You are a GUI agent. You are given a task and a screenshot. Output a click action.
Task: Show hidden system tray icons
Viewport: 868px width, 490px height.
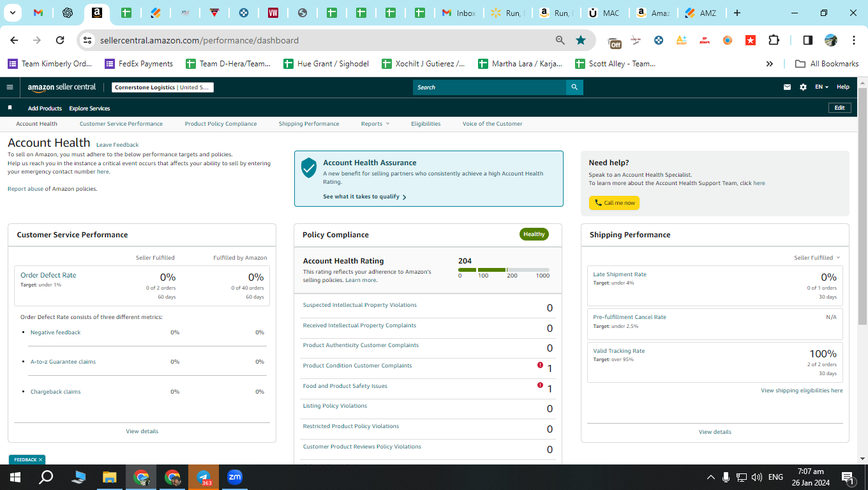[711, 477]
